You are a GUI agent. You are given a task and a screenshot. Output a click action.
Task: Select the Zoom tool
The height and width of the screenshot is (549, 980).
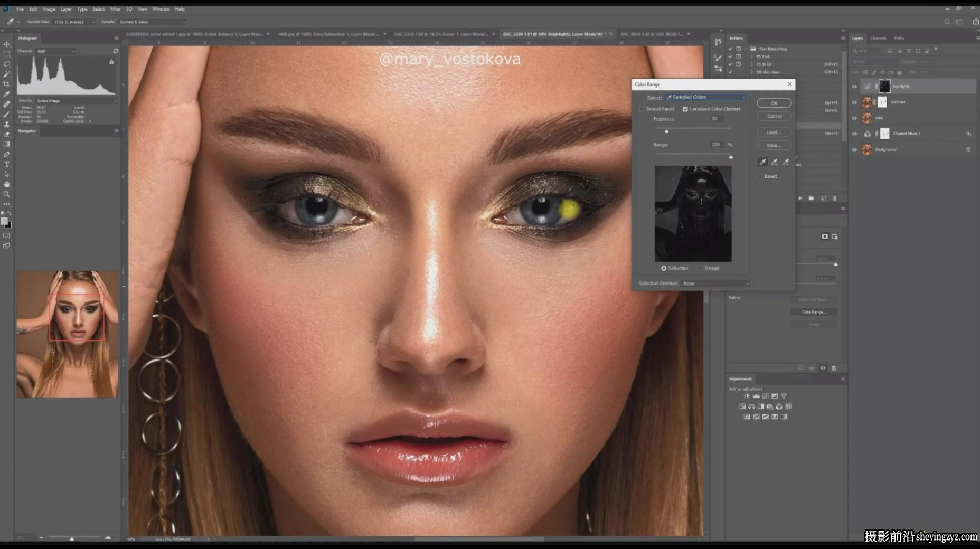coord(7,194)
